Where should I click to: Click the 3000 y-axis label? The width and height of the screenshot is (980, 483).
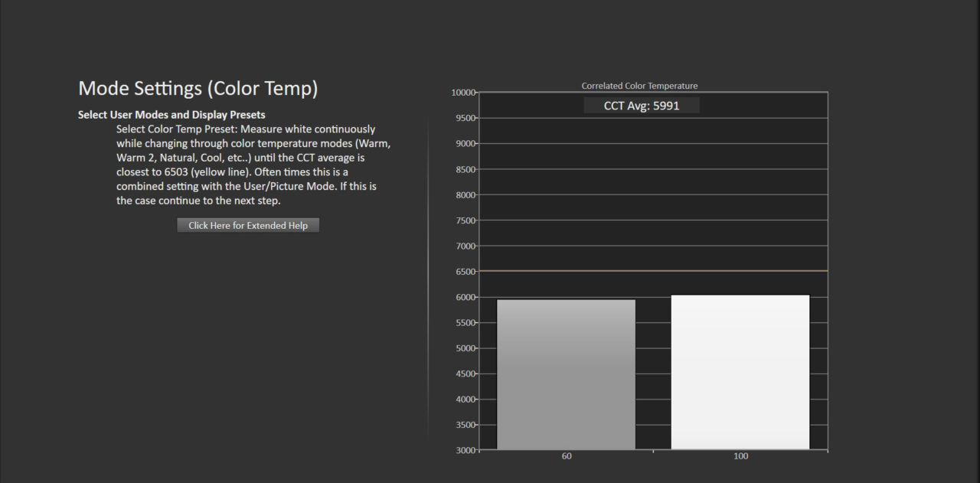coord(465,450)
